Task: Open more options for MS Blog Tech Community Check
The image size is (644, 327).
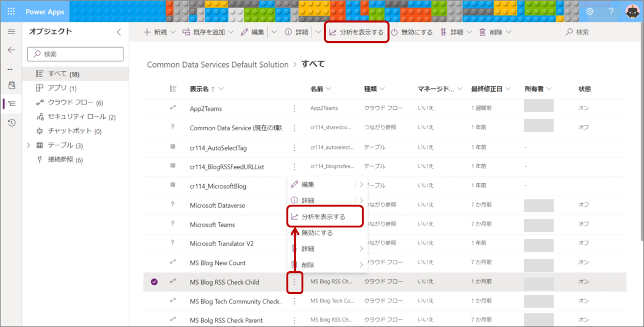Action: (294, 301)
